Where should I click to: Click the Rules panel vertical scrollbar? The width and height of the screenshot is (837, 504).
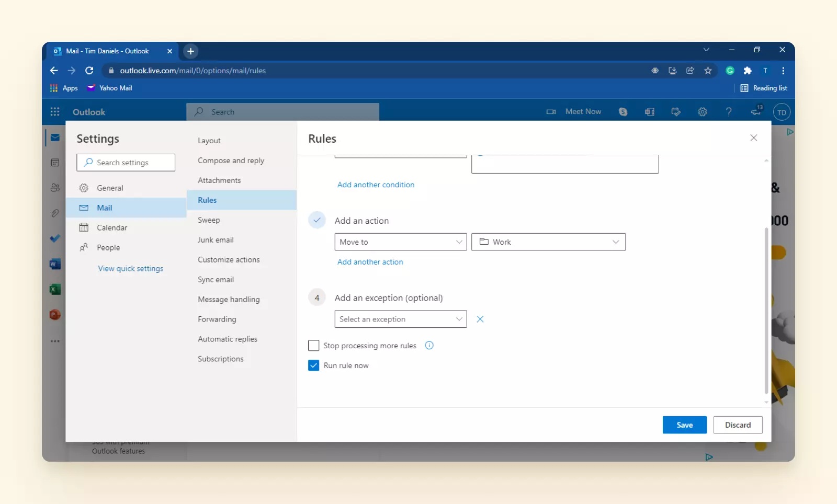[x=766, y=311]
